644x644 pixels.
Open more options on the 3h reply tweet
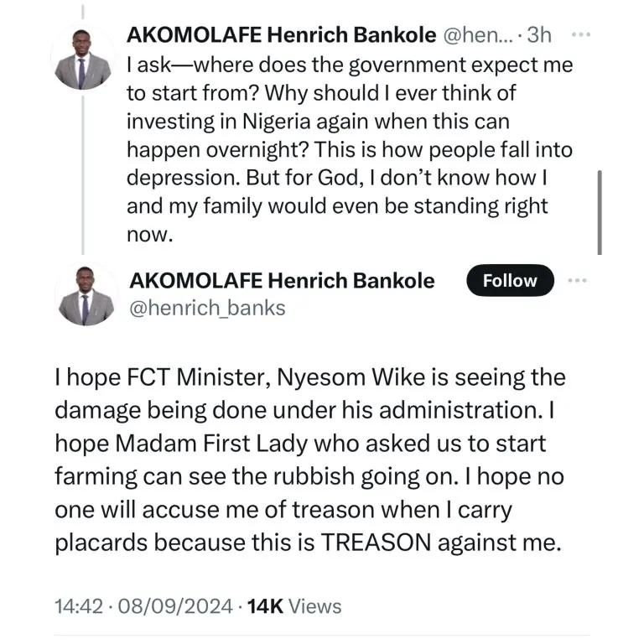point(580,35)
